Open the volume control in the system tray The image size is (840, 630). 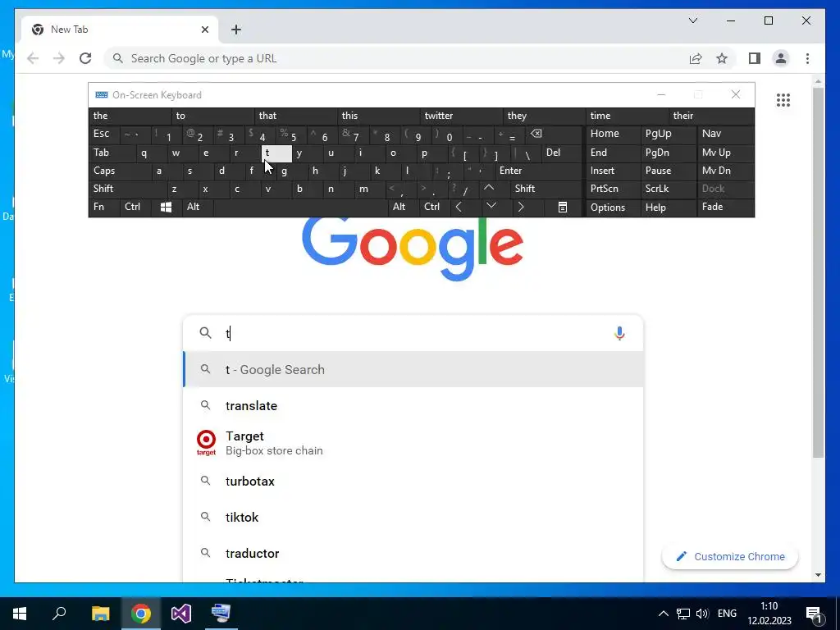[702, 614]
